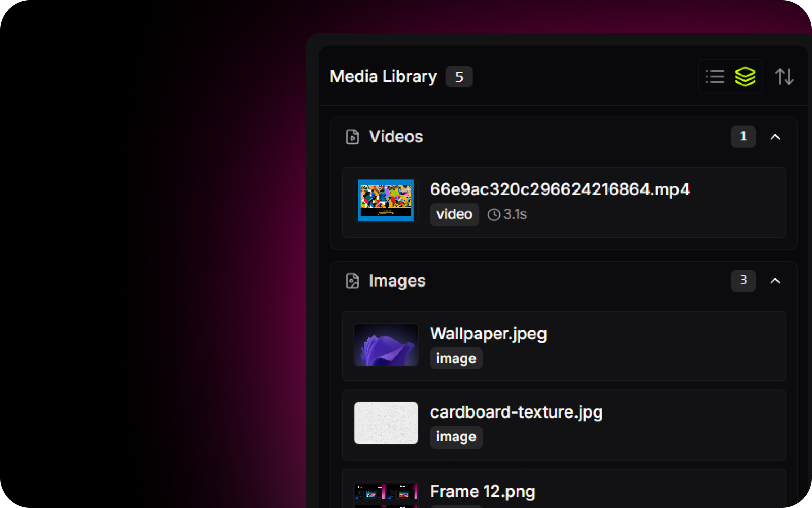Viewport: 812px width, 508px height.
Task: Collapse the Images section chevron
Action: pyautogui.click(x=775, y=281)
